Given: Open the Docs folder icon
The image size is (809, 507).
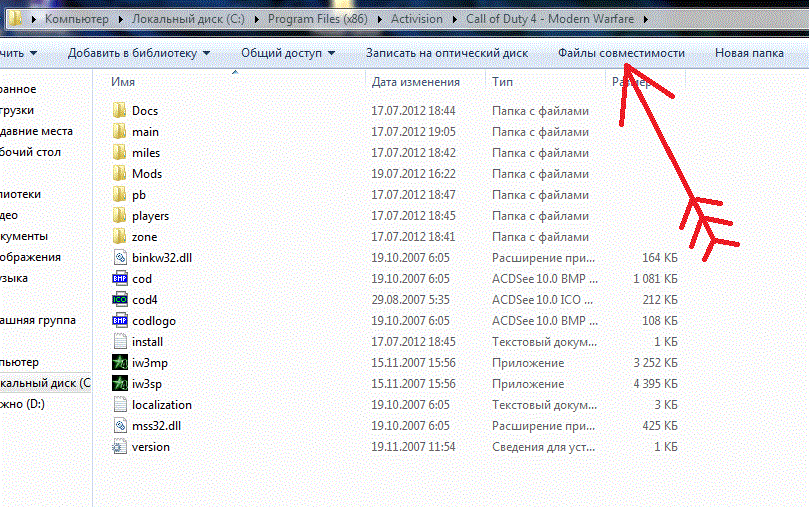Looking at the screenshot, I should 119,110.
